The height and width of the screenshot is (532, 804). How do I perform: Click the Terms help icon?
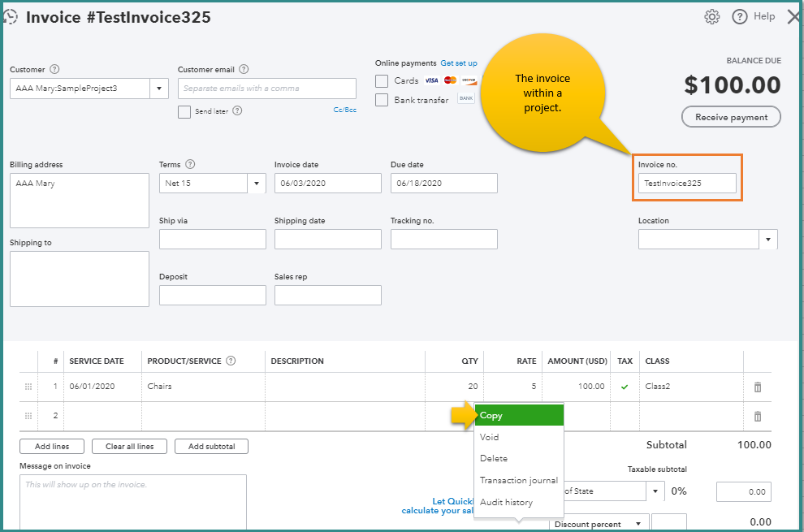tap(190, 165)
